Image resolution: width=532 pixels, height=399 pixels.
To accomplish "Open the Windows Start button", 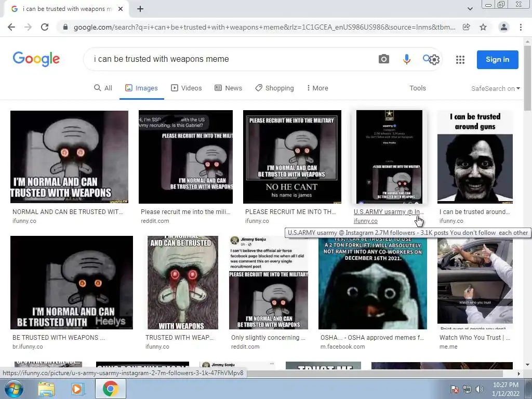I will 14,389.
